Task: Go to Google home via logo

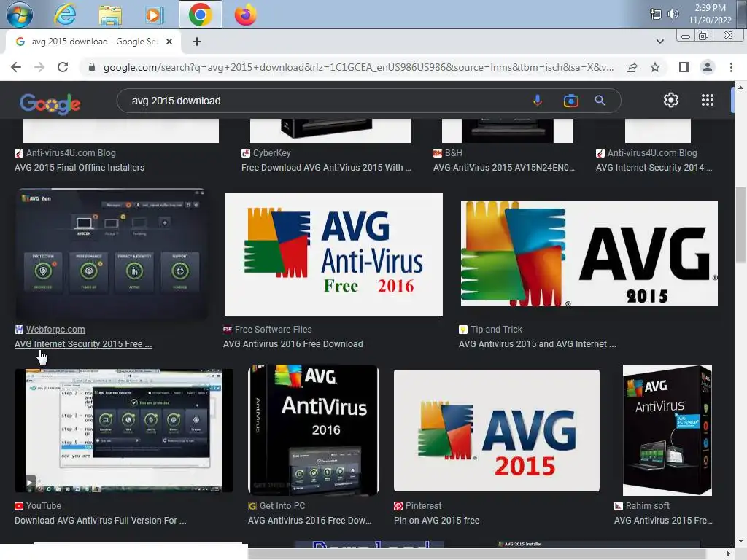Action: [50, 104]
